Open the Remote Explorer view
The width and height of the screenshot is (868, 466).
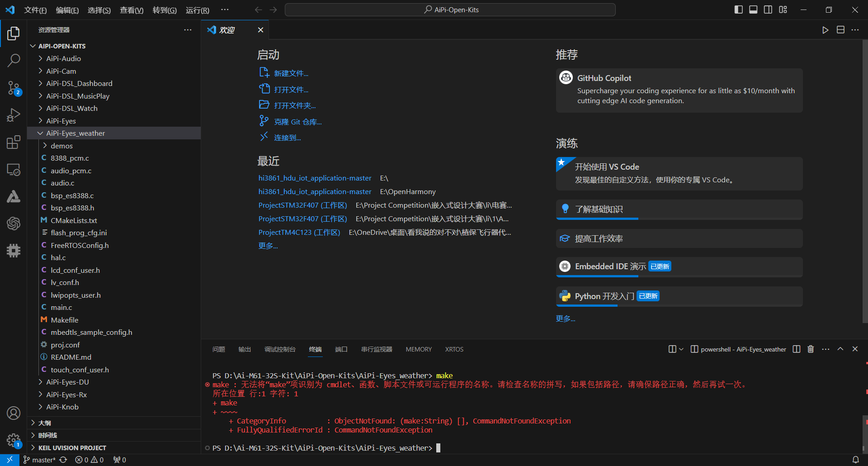[14, 170]
